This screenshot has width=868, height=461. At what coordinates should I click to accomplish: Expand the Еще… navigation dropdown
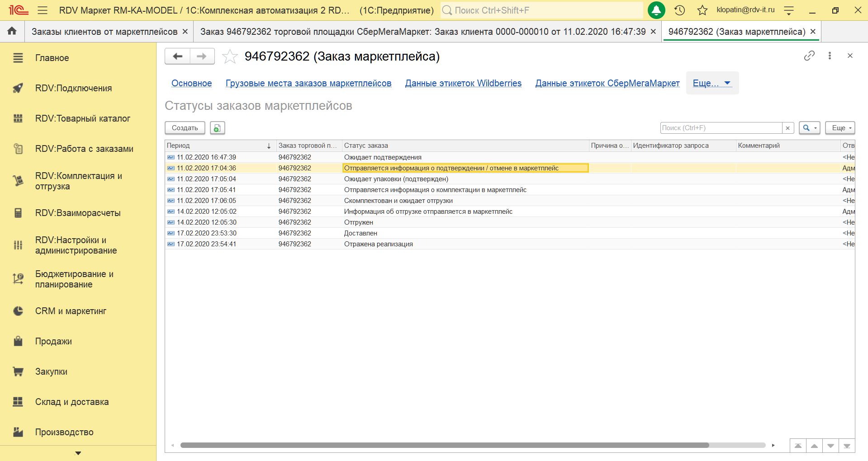(712, 83)
